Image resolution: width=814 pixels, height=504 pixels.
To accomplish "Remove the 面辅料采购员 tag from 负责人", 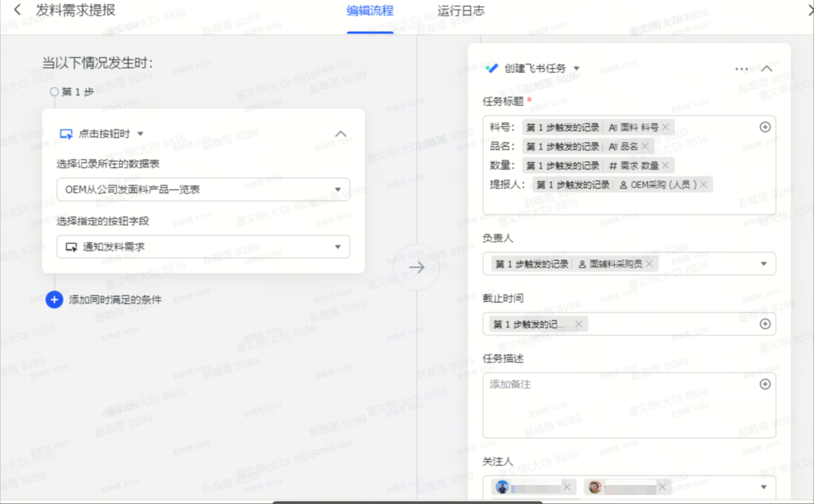I will pyautogui.click(x=649, y=264).
